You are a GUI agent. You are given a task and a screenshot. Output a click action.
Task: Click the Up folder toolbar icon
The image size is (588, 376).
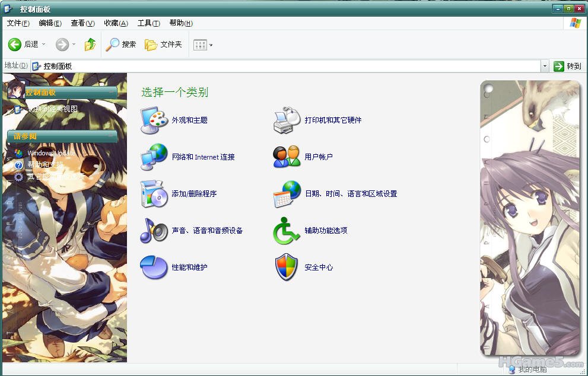point(90,44)
